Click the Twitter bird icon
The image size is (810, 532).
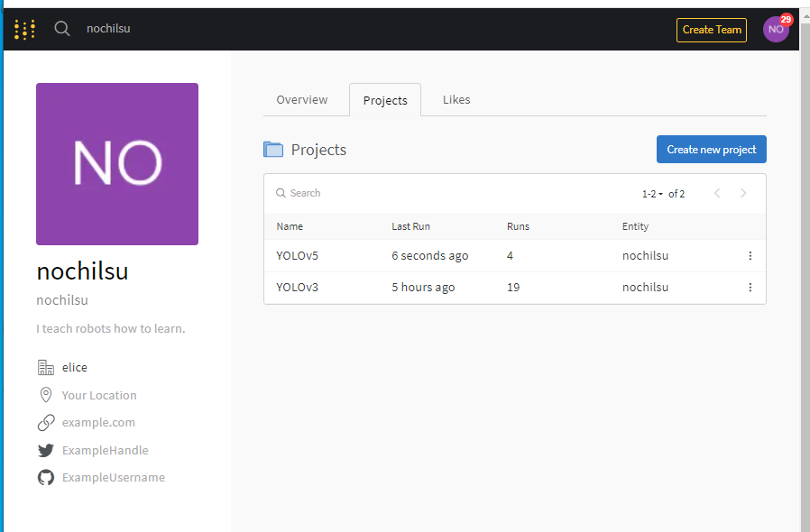click(x=46, y=450)
